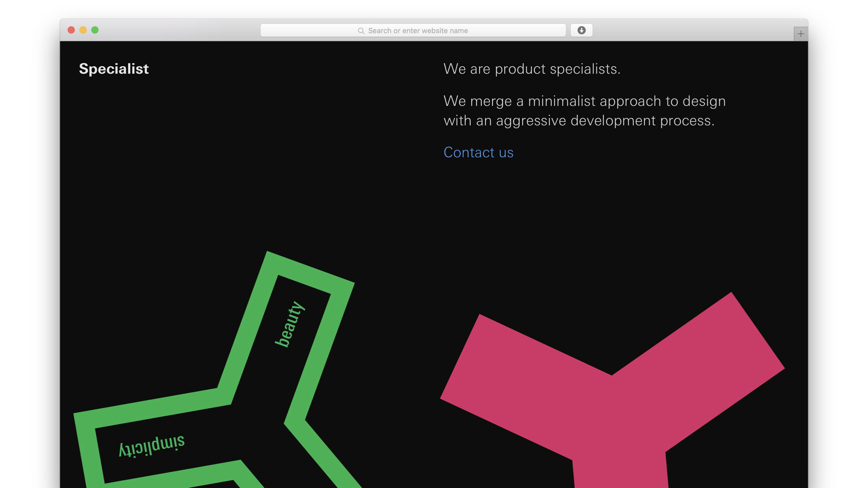Enter fullscreen with the green button
868x488 pixels.
(95, 30)
